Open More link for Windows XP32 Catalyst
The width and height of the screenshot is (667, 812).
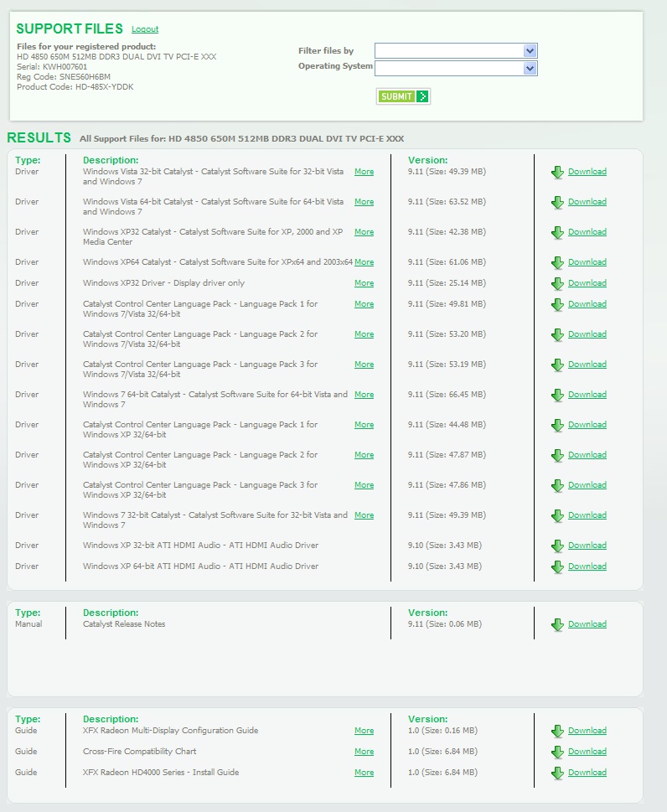pos(364,231)
